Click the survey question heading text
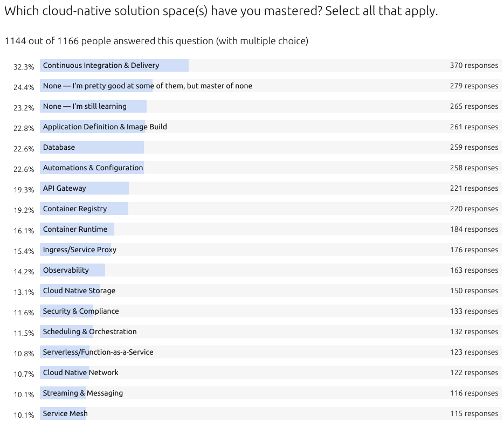The width and height of the screenshot is (504, 422). pyautogui.click(x=221, y=11)
